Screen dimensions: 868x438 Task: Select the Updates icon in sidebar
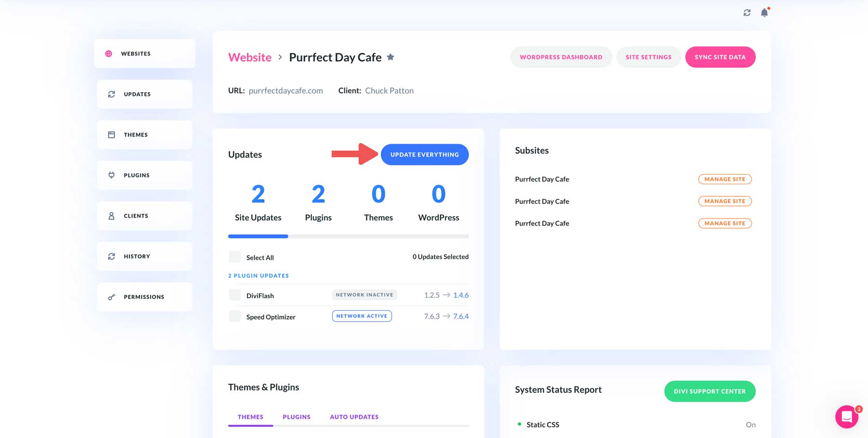coord(111,94)
